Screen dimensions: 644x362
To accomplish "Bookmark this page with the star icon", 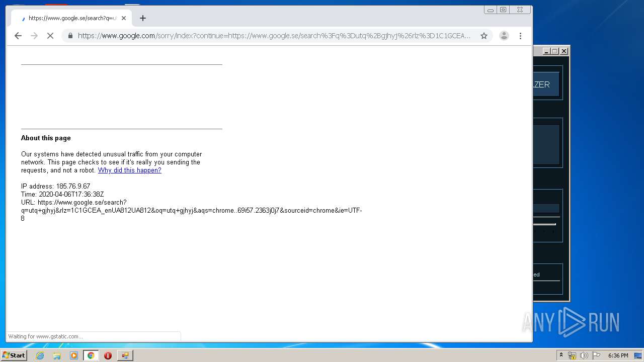I will (484, 36).
